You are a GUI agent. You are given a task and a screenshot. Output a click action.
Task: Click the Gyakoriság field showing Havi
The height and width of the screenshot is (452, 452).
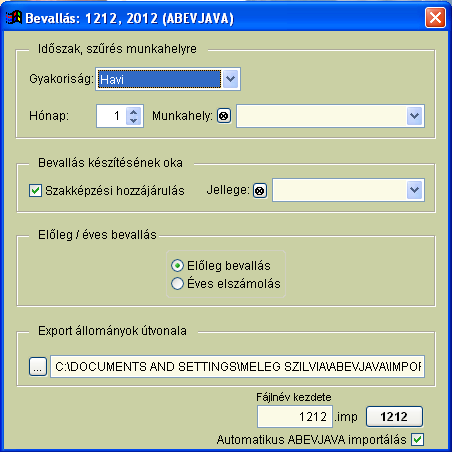pyautogui.click(x=159, y=79)
